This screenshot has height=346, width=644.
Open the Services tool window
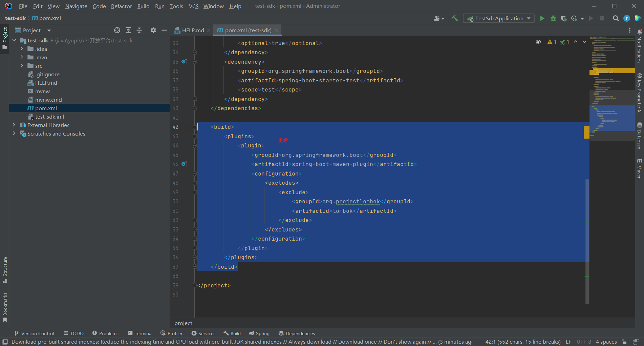tap(203, 333)
